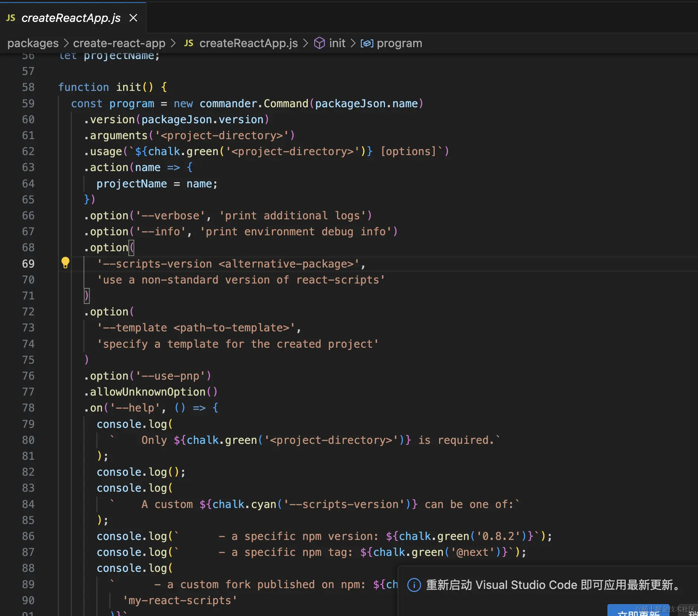Expand the create-react-app breadcrumb
The width and height of the screenshot is (698, 616).
coord(119,43)
